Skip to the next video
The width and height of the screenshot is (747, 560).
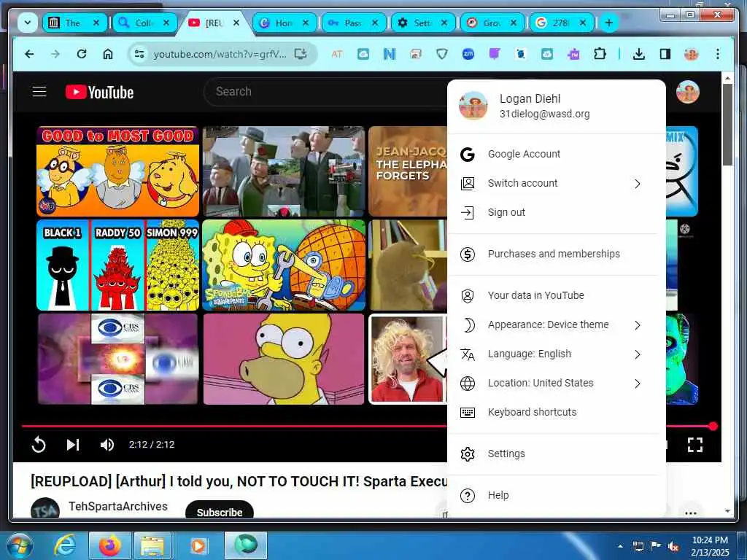(x=72, y=445)
